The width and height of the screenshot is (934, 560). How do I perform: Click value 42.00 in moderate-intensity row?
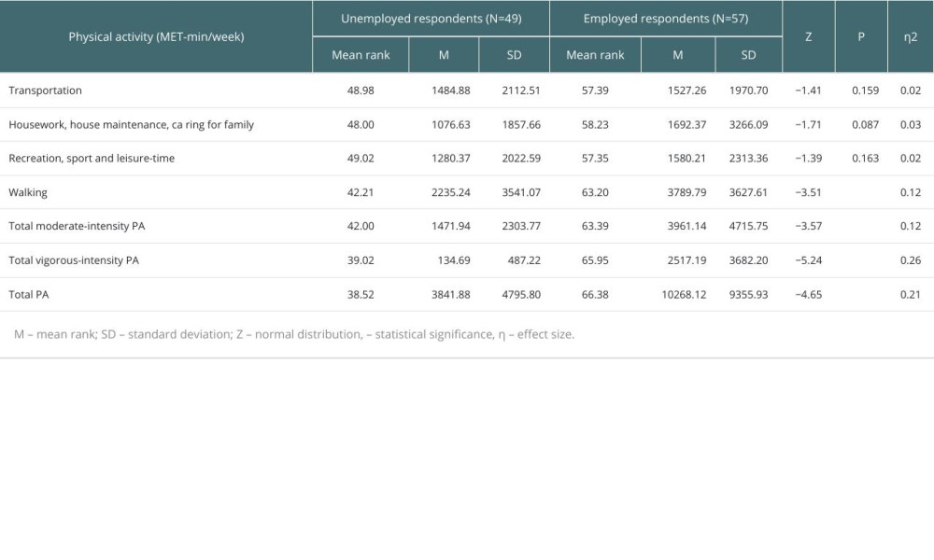361,226
